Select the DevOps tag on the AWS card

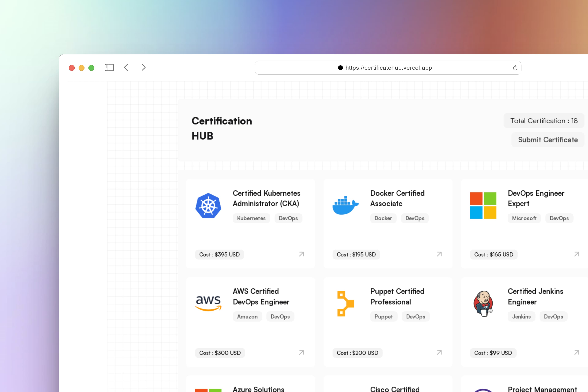[x=280, y=317]
